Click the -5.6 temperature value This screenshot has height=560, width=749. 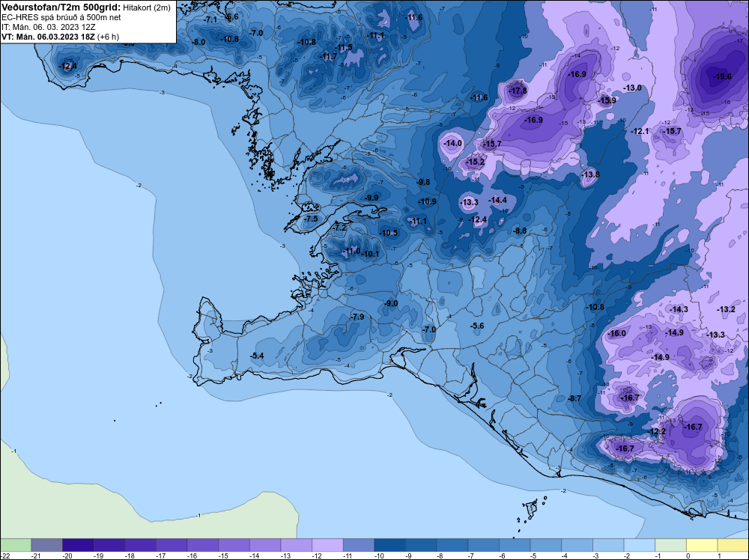pos(477,326)
